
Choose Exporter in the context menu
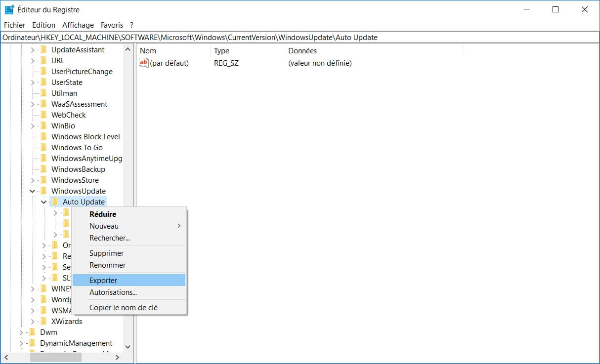tap(129, 280)
